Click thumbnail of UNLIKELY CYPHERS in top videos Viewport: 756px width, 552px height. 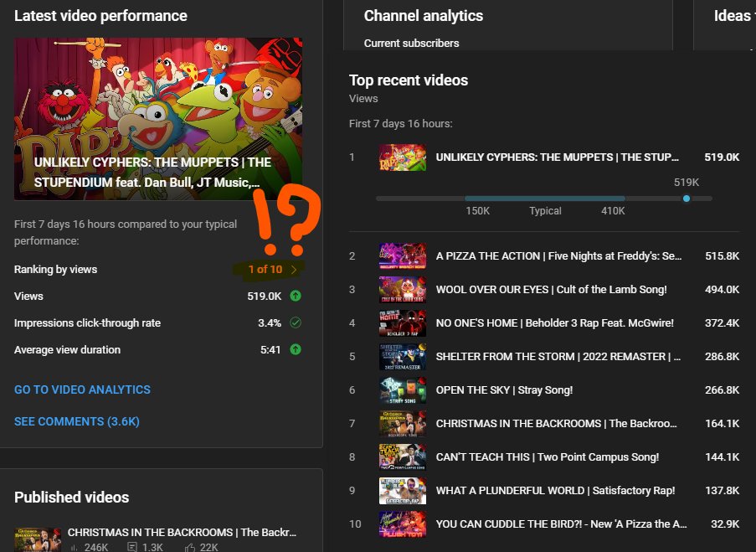pyautogui.click(x=403, y=157)
